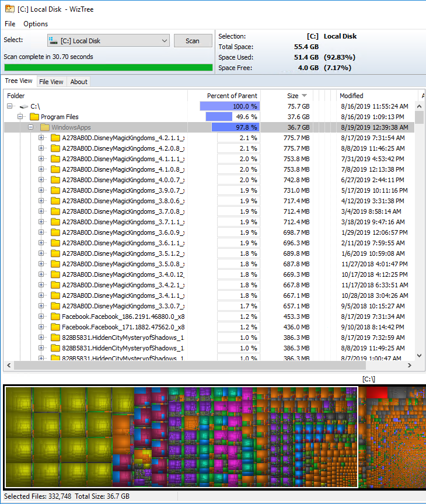This screenshot has width=426, height=504.
Task: Click Scan complete in 30.70 seconds text
Action: [x=48, y=57]
